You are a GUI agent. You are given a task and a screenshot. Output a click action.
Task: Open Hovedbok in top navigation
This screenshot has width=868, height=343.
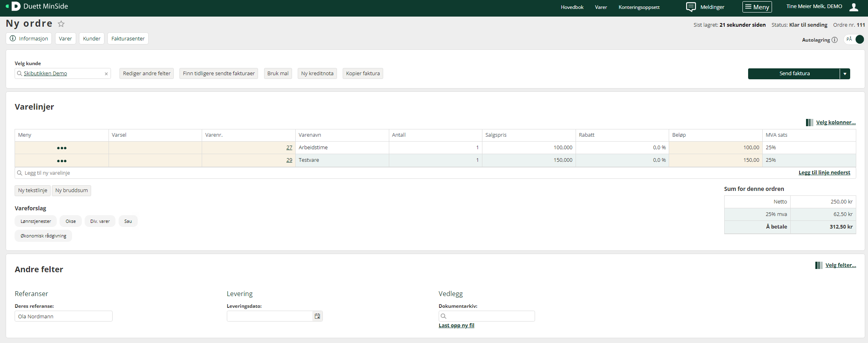[x=572, y=7]
